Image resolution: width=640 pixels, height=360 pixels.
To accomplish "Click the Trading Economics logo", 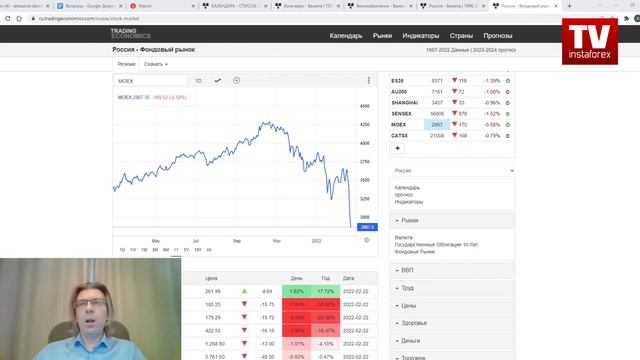I will pos(130,33).
